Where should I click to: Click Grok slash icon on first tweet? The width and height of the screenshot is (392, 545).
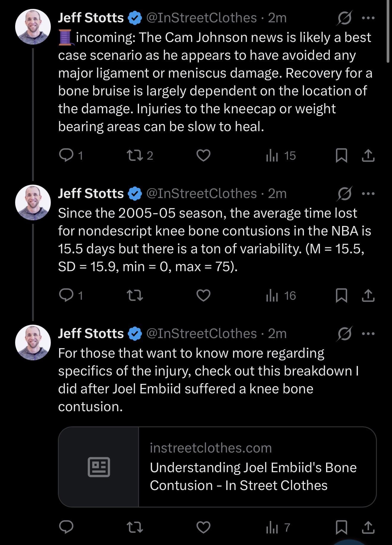[x=344, y=18]
